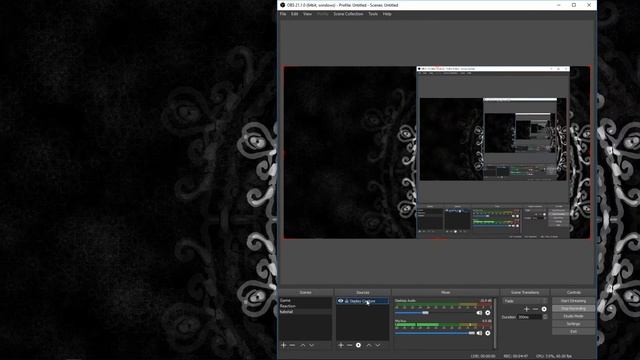Remove selected scene with minus icon
This screenshot has width=640, height=360.
tap(292, 345)
